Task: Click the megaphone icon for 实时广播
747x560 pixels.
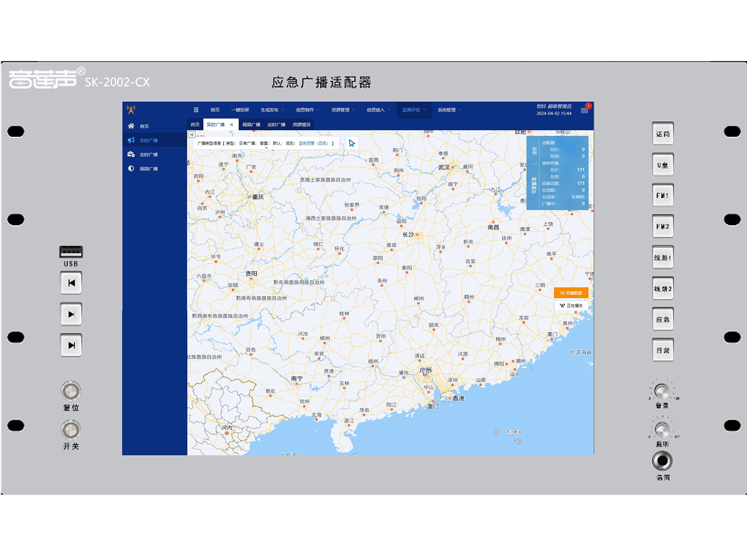Action: (131, 140)
